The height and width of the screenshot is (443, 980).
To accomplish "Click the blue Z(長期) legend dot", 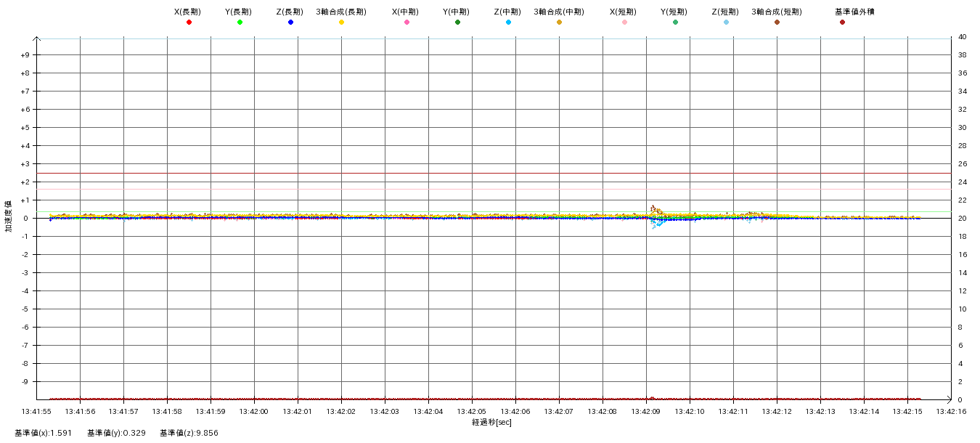I will click(290, 23).
